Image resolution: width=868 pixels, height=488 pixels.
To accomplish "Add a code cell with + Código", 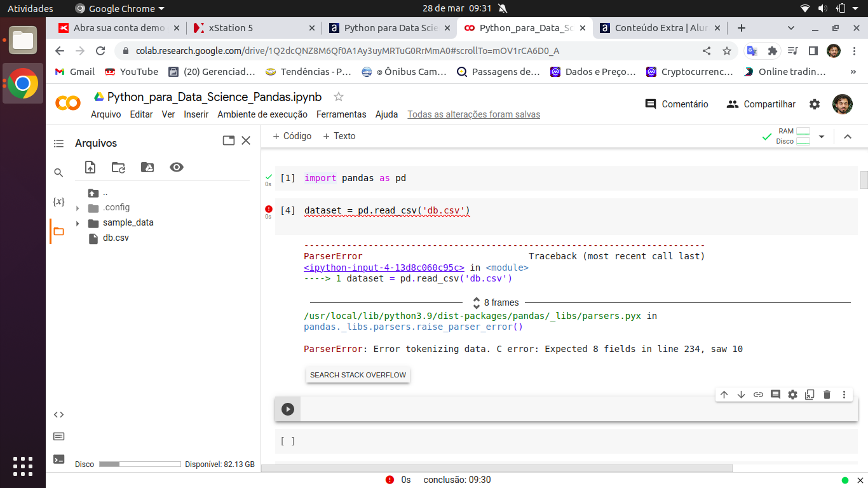I will point(292,136).
